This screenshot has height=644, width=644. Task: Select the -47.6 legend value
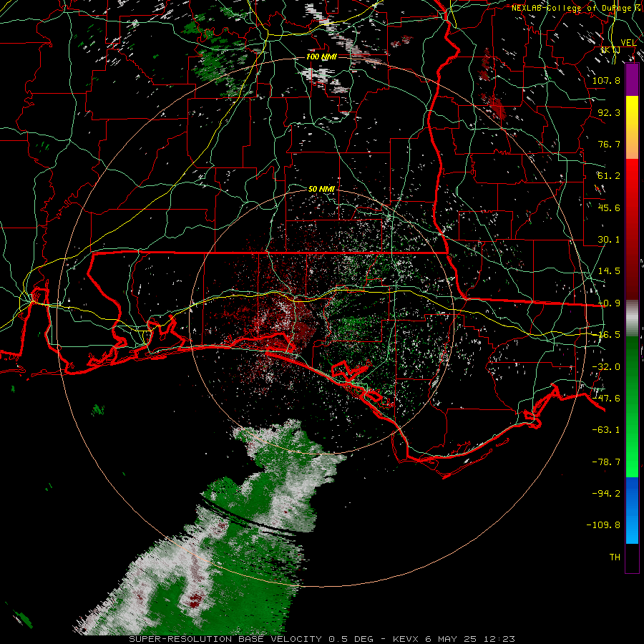[x=606, y=399]
